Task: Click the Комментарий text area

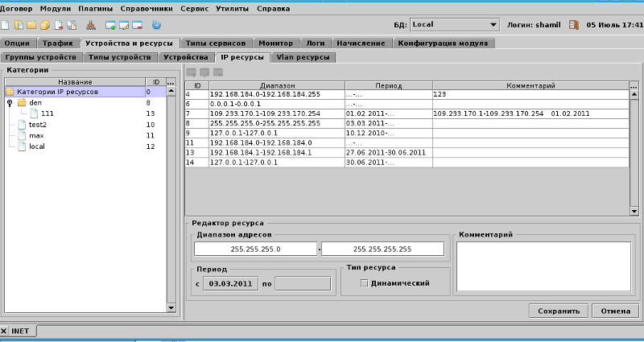Action: (543, 266)
